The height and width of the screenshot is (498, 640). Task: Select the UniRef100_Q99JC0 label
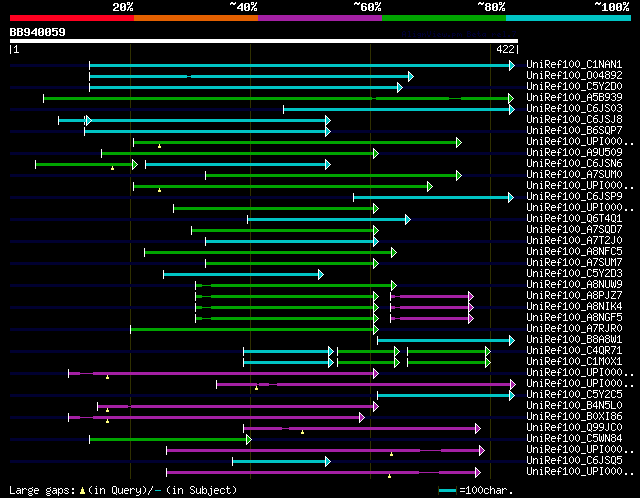[574, 428]
